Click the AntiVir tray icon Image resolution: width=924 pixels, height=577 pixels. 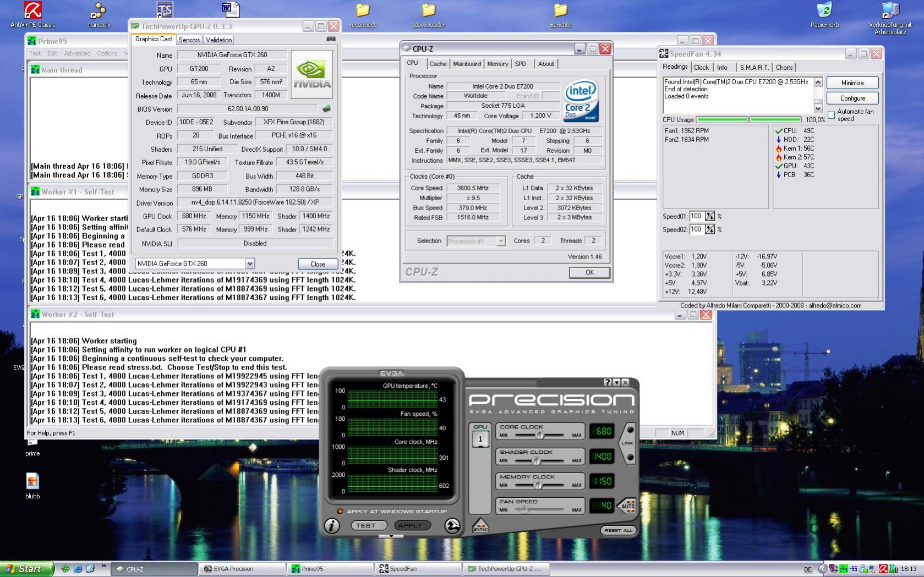coord(883,569)
